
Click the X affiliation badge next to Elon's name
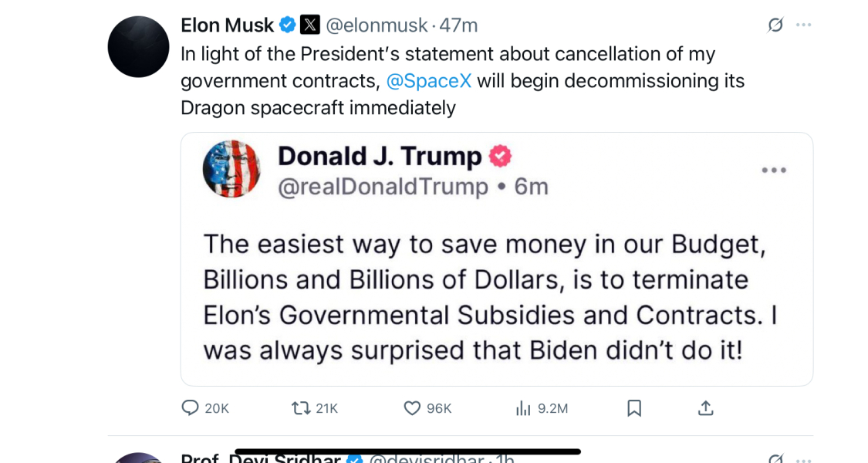(x=309, y=24)
